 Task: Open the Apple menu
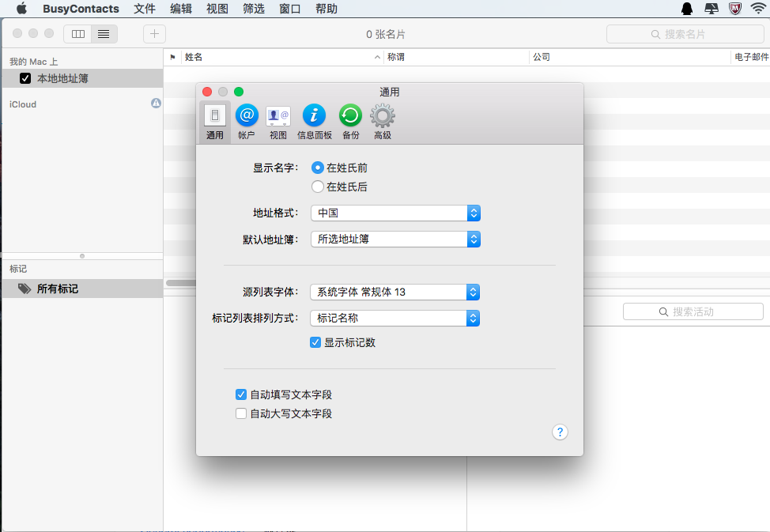pos(21,9)
